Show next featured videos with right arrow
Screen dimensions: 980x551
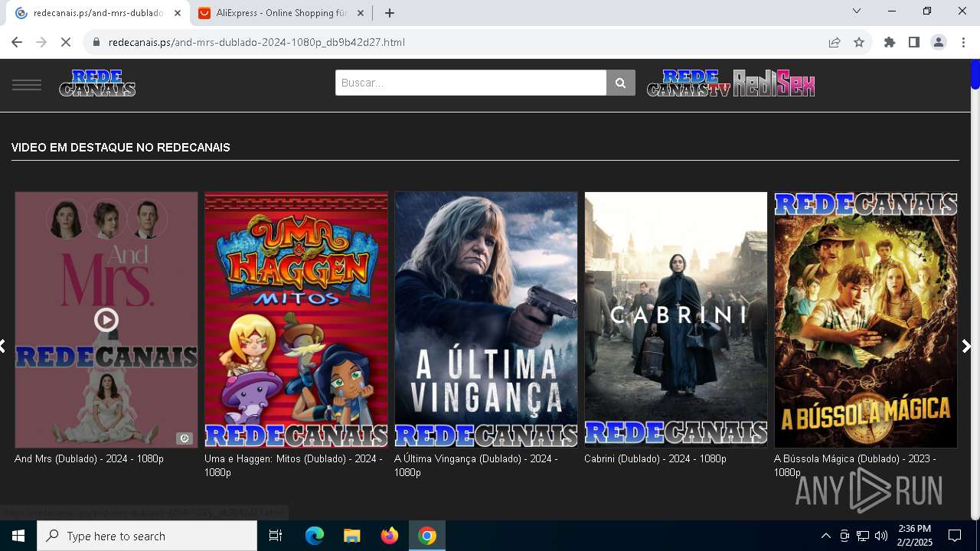[966, 347]
